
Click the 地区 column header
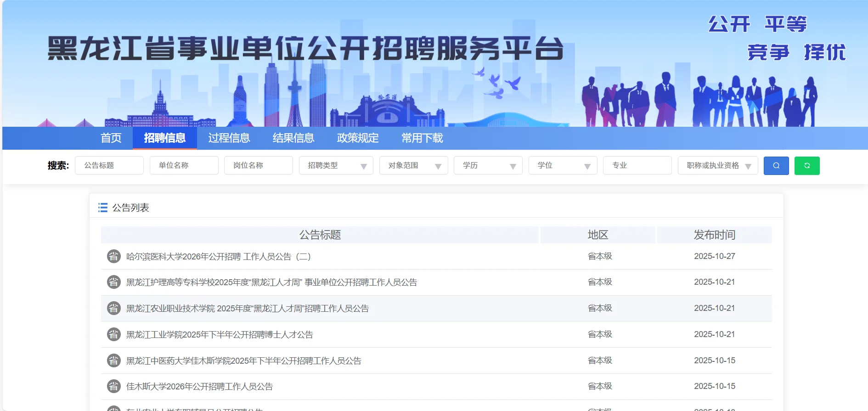[598, 235]
